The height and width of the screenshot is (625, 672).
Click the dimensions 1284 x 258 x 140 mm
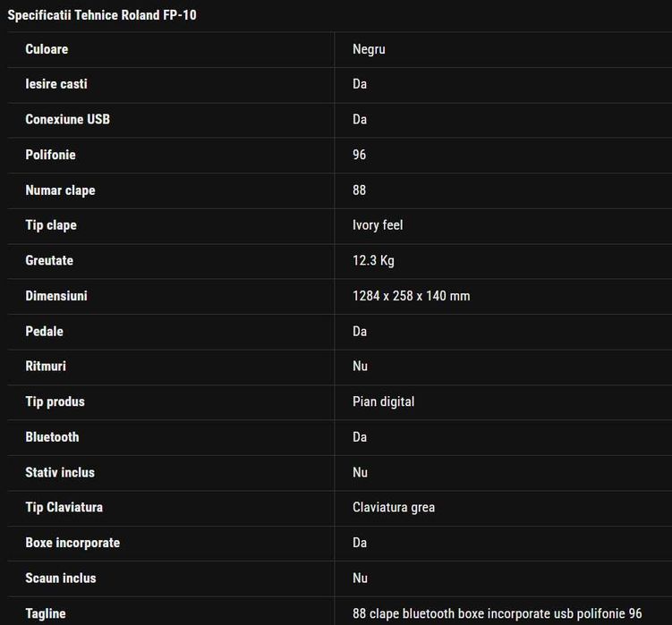tap(411, 296)
